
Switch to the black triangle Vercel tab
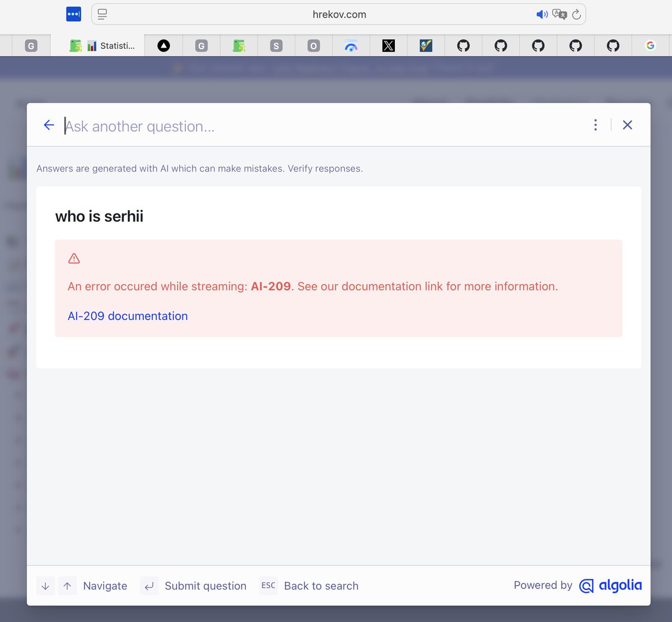(x=164, y=46)
